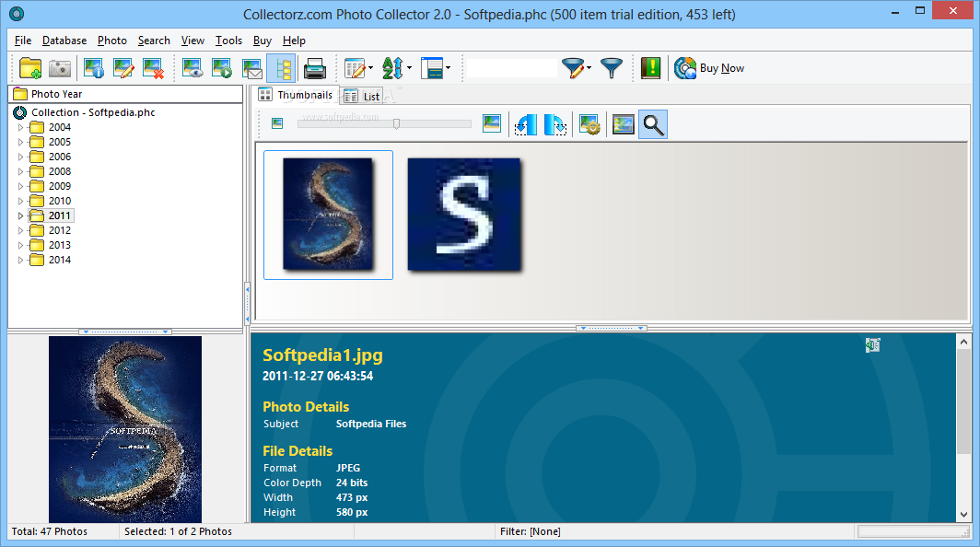Open the File menu

[22, 41]
